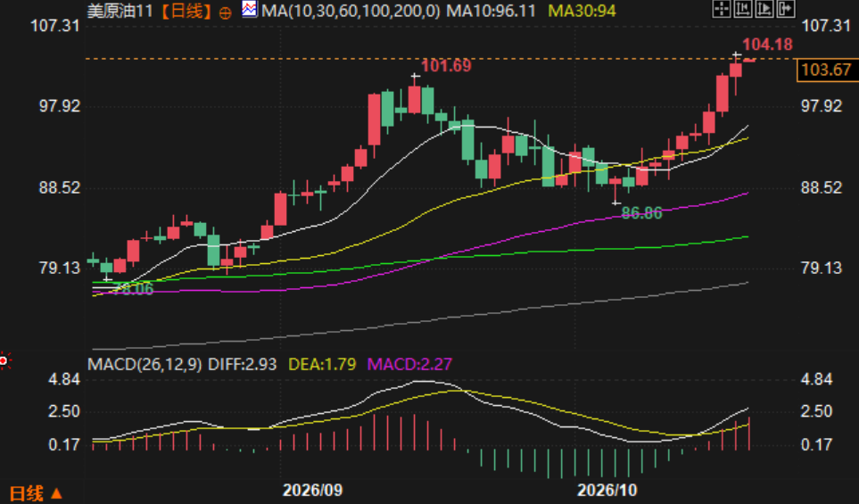Screen dimensions: 859x504
Task: Click the 2026/09 date label on time axis
Action: (312, 490)
